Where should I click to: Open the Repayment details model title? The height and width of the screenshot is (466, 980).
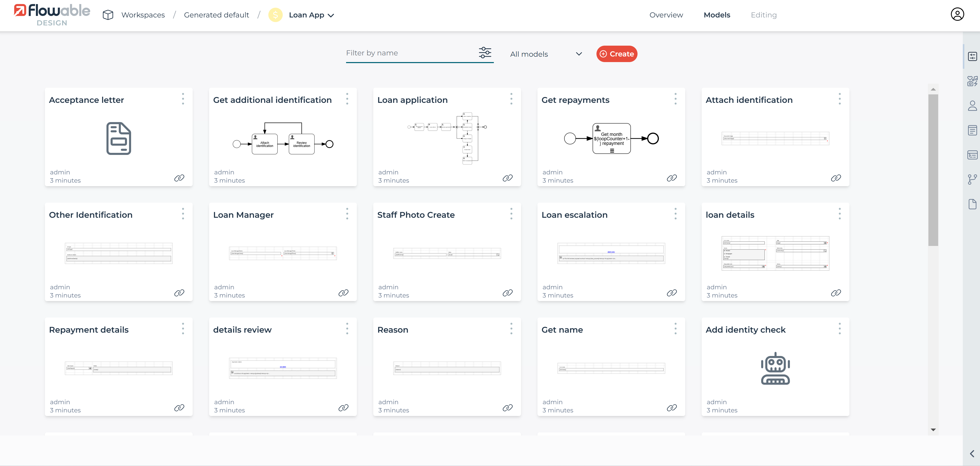89,330
